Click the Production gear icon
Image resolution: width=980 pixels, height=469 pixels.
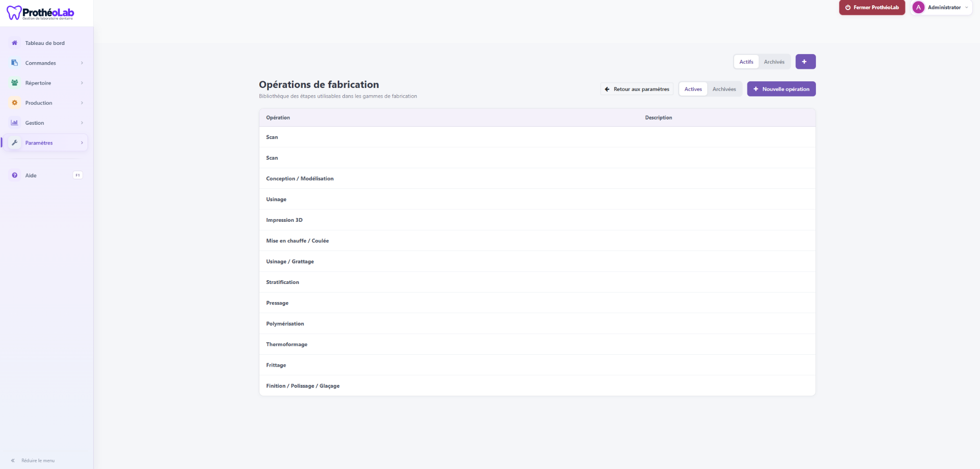pyautogui.click(x=15, y=103)
